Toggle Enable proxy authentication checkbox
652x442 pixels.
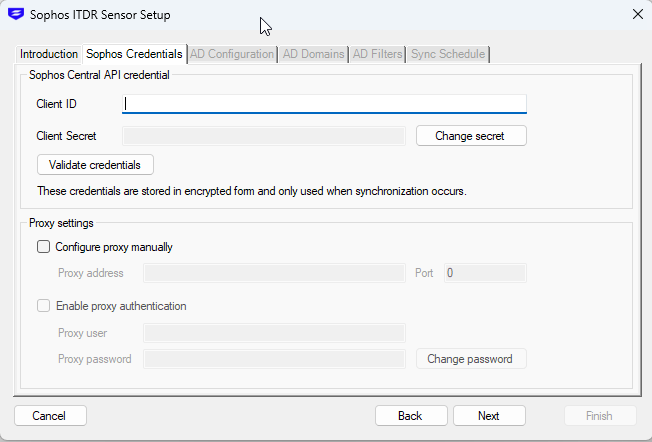coord(44,306)
